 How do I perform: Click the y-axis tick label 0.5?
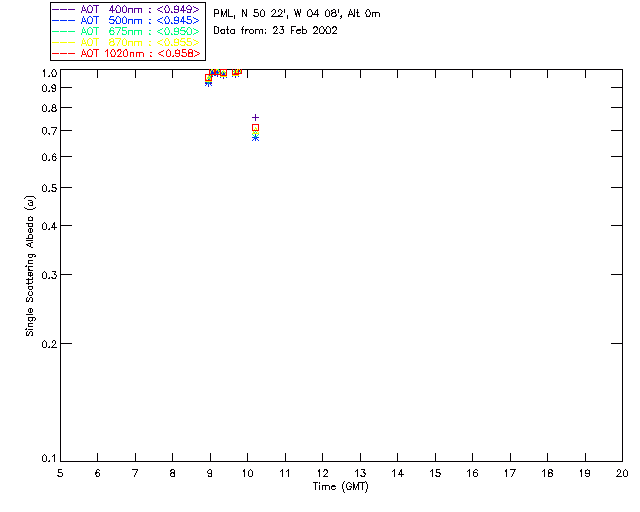(x=49, y=188)
